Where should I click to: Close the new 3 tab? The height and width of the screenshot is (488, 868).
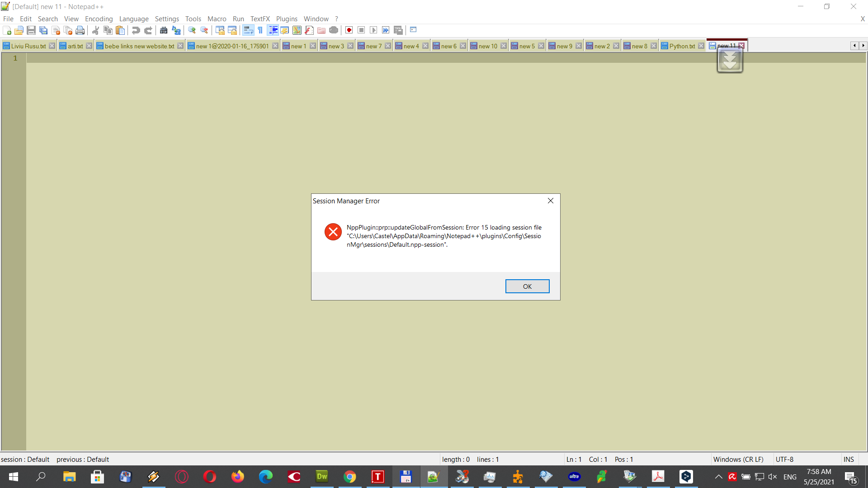350,46
